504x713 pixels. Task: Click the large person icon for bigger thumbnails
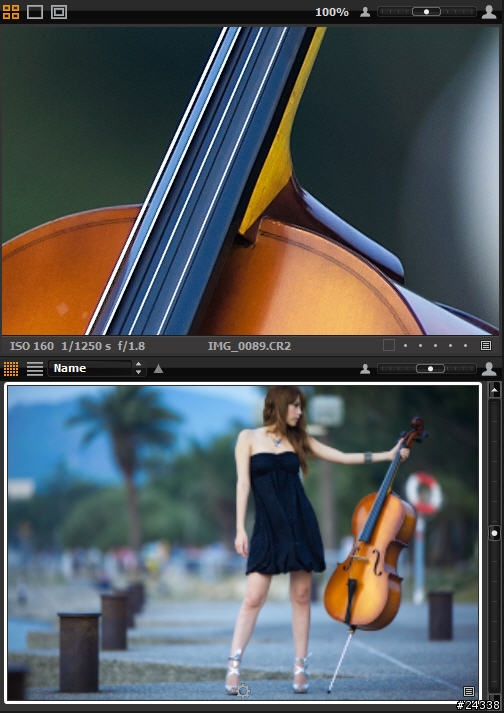[489, 369]
